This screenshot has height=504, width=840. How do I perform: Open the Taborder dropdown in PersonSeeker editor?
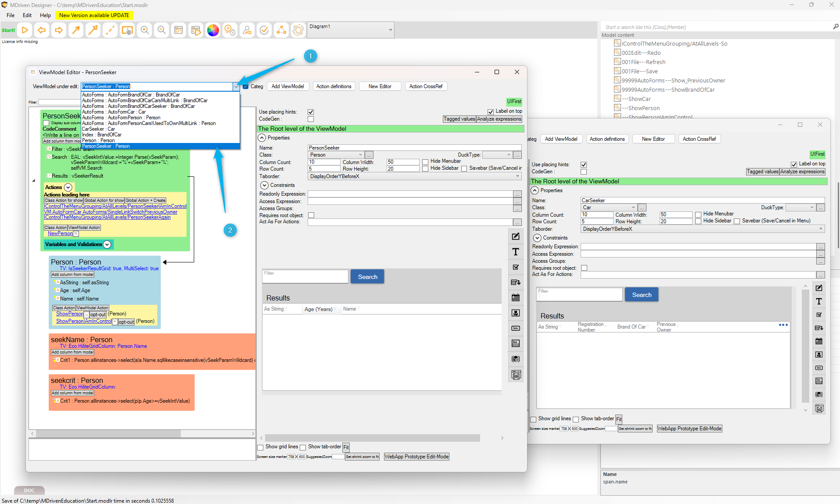click(x=517, y=176)
